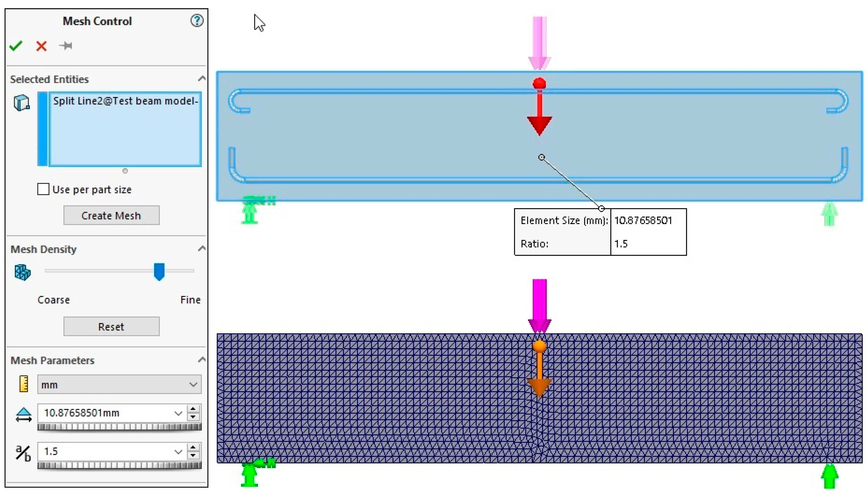Click the a/b ratio icon

coord(23,453)
